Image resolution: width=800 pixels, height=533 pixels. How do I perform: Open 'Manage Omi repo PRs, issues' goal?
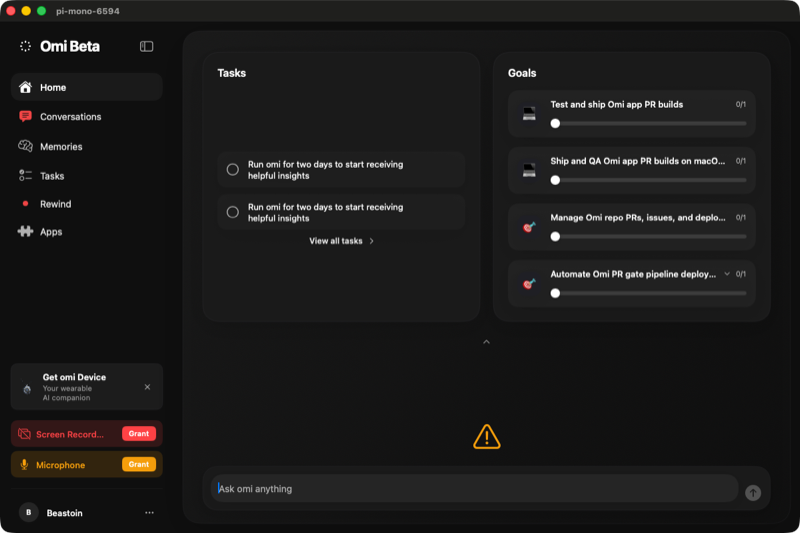(x=632, y=226)
